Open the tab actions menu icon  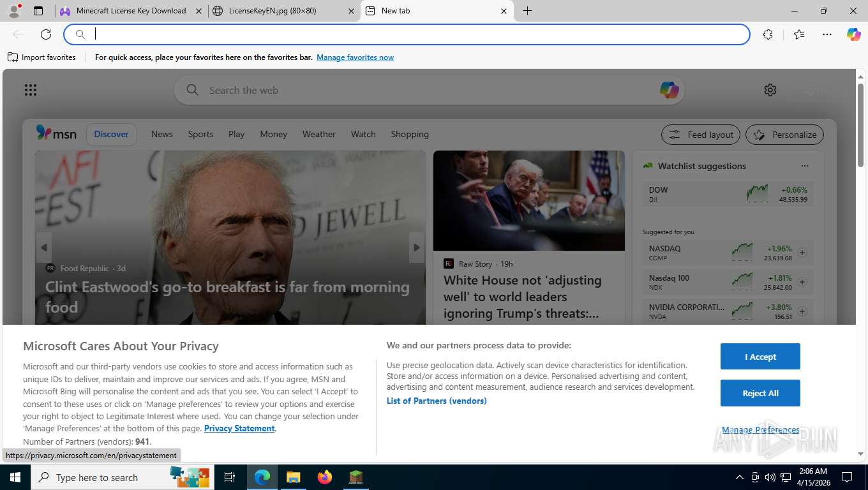click(38, 11)
